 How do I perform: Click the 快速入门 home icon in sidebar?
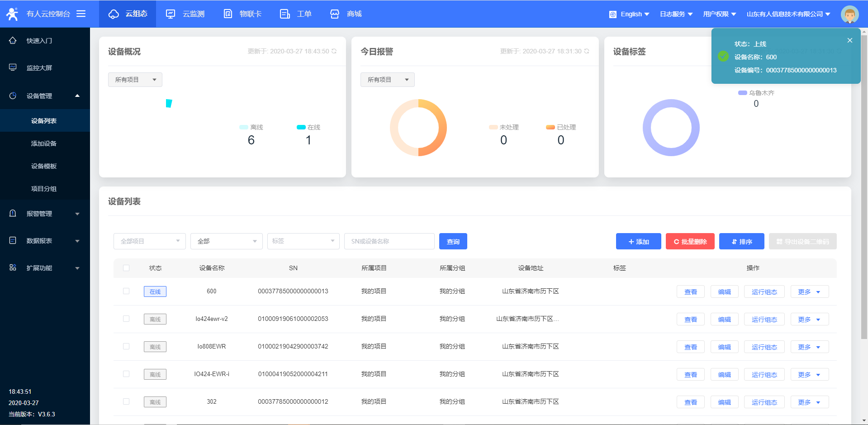coord(13,41)
